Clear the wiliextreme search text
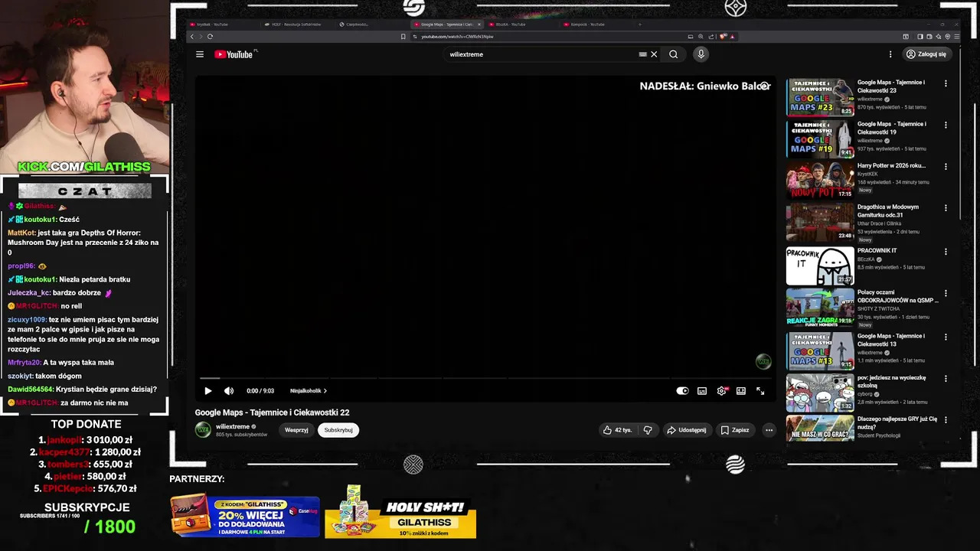980x551 pixels. pyautogui.click(x=654, y=54)
